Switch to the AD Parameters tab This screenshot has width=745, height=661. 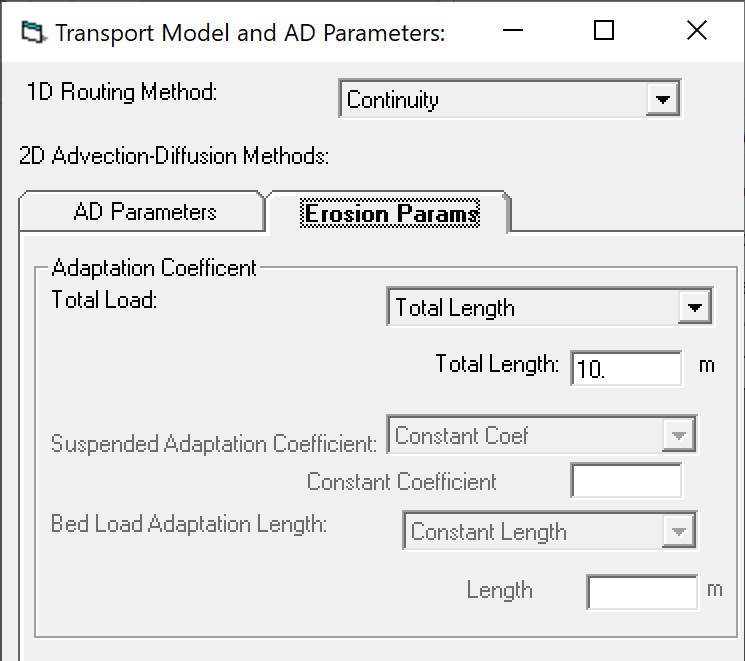[x=145, y=212]
